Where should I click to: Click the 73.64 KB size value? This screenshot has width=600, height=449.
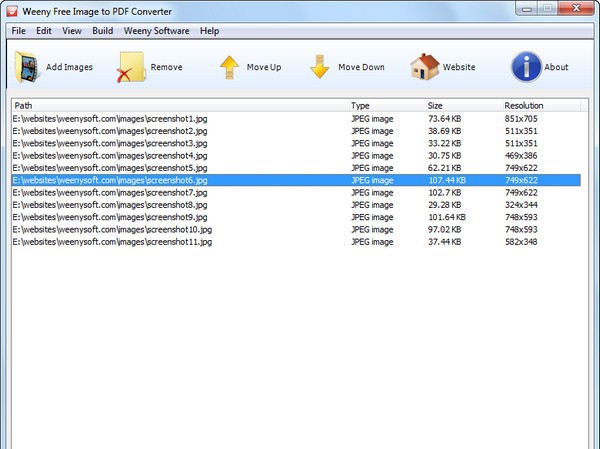[444, 119]
